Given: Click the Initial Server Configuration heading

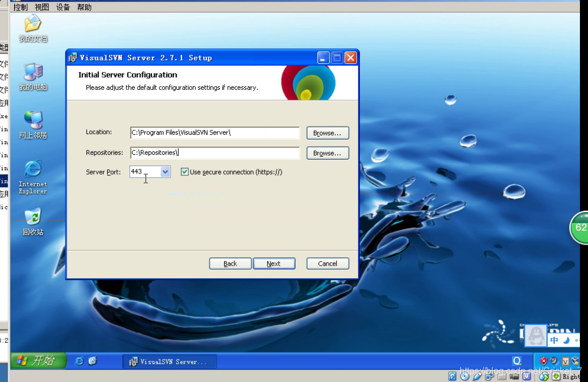Looking at the screenshot, I should (127, 75).
